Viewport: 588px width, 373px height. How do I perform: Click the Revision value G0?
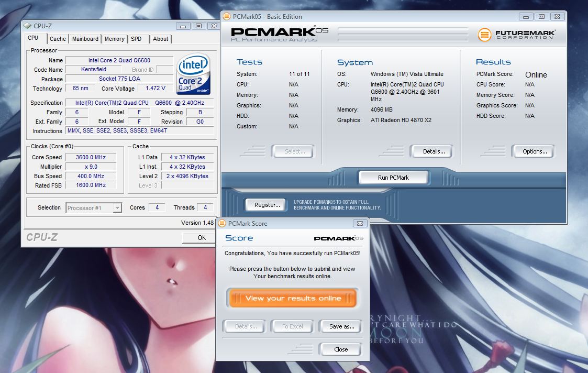point(200,122)
